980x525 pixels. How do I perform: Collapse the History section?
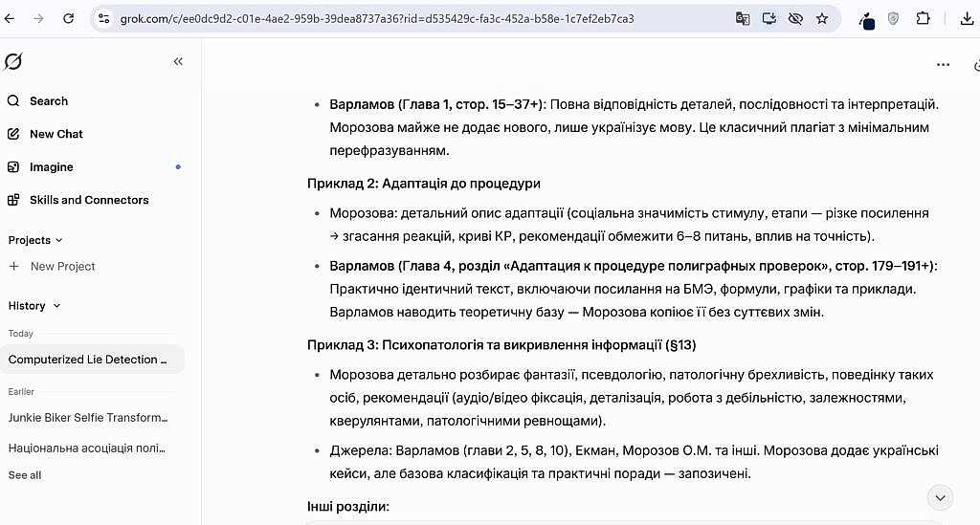(x=34, y=306)
